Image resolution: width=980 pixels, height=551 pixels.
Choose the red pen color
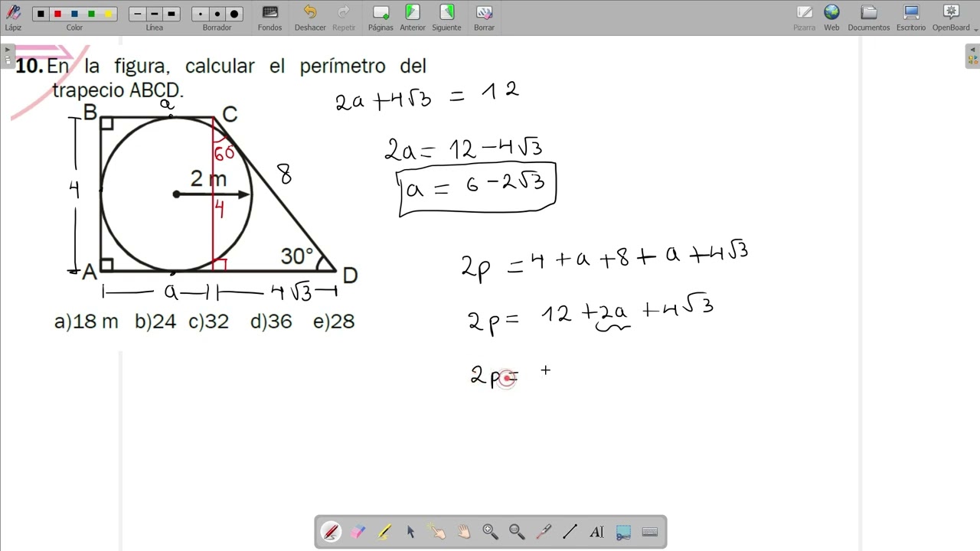[57, 14]
